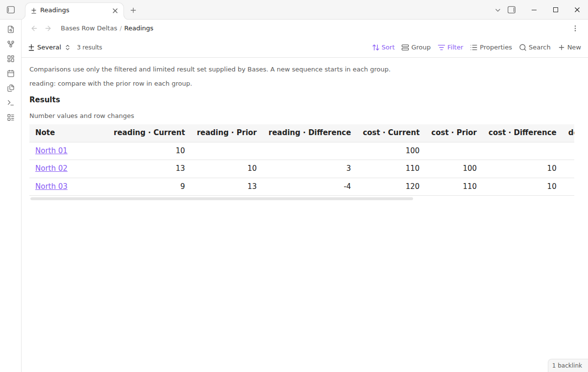Viewport: 588px width, 372px height.
Task: Select North 03 reading value 9
Action: [x=183, y=186]
